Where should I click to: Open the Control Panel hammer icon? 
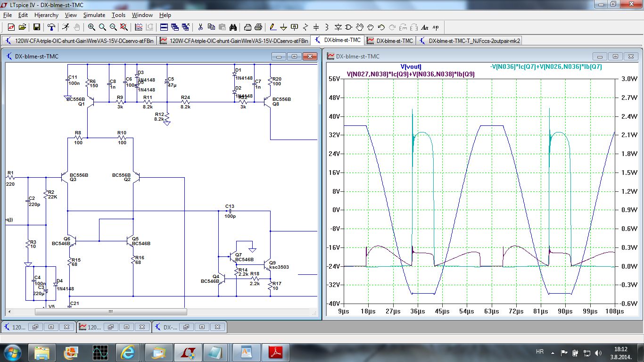(x=51, y=27)
